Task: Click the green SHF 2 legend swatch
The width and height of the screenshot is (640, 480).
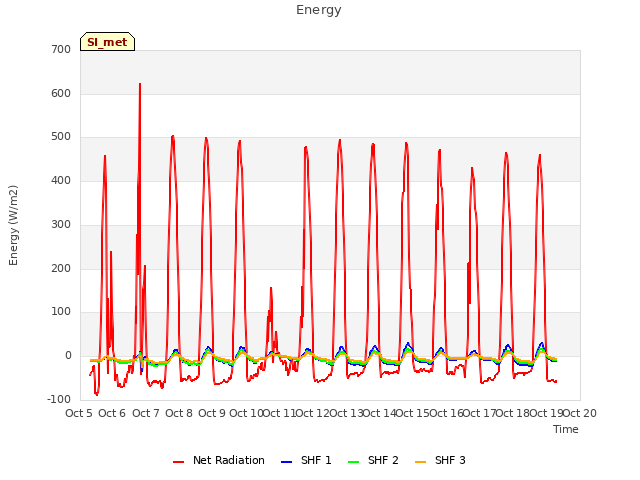Action: click(353, 462)
